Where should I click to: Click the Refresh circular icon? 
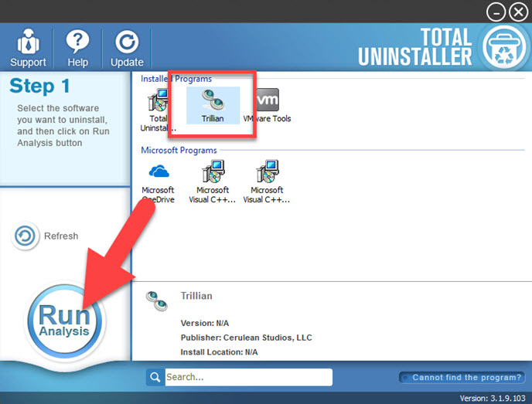25,236
